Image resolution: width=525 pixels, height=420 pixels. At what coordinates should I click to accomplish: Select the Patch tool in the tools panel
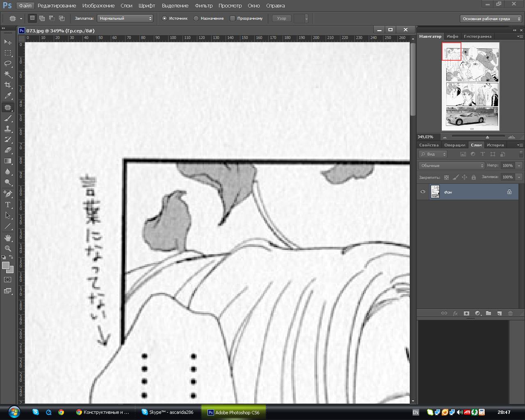(8, 107)
